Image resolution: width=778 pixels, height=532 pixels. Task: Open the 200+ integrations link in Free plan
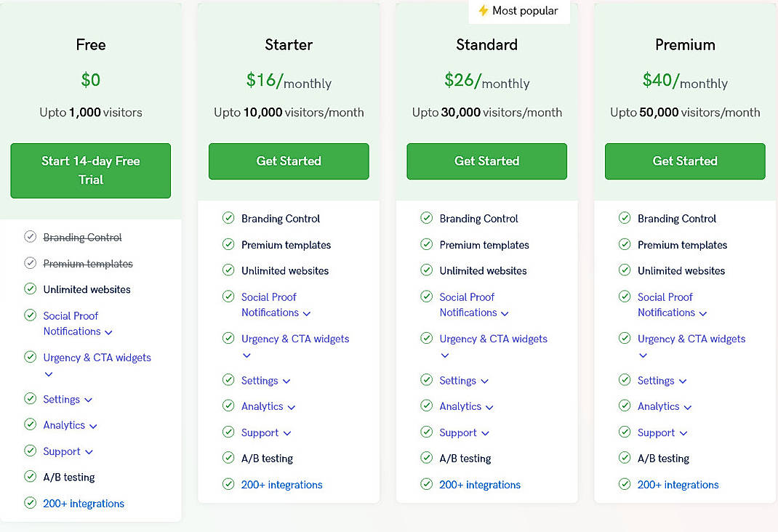pyautogui.click(x=84, y=504)
